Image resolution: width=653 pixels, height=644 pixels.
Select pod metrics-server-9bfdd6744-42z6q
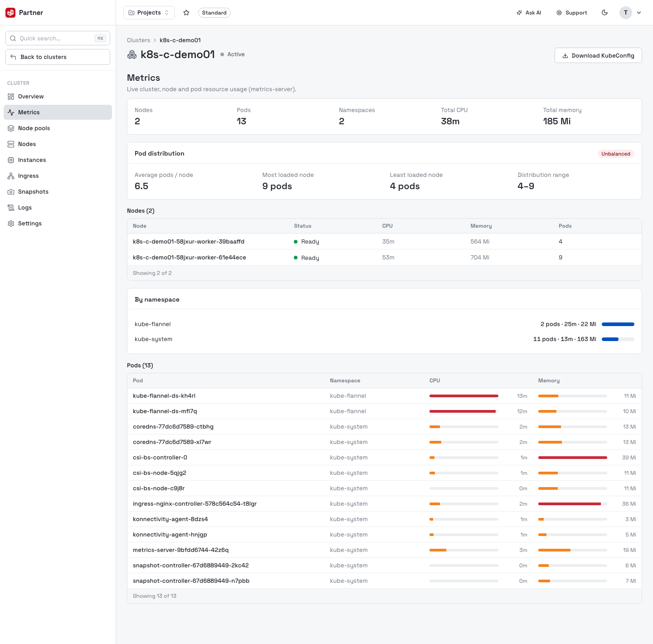coord(385,550)
